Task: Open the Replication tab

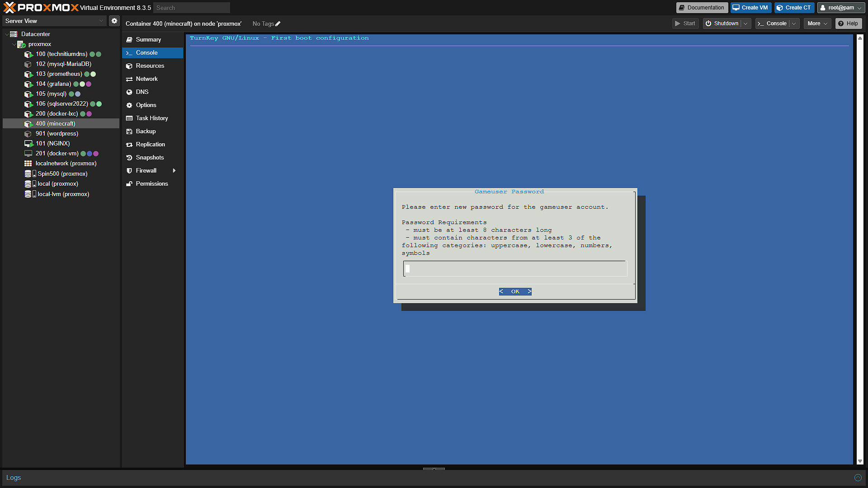Action: pyautogui.click(x=152, y=145)
